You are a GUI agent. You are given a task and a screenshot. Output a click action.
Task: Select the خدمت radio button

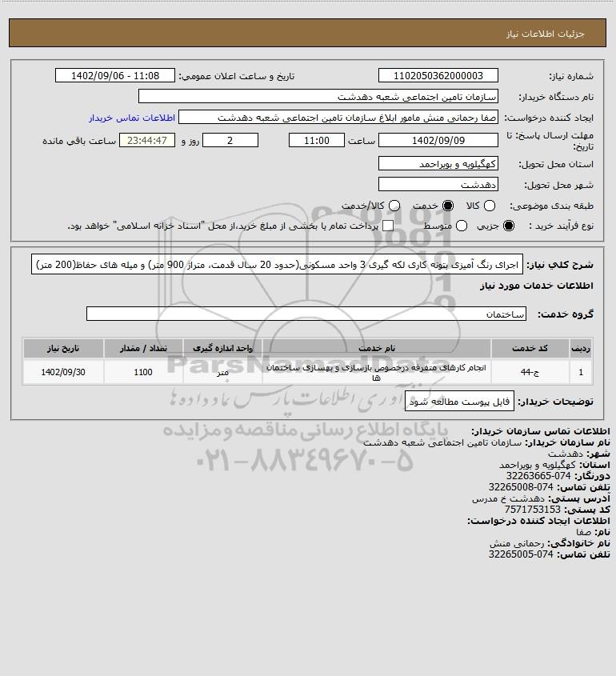(448, 206)
